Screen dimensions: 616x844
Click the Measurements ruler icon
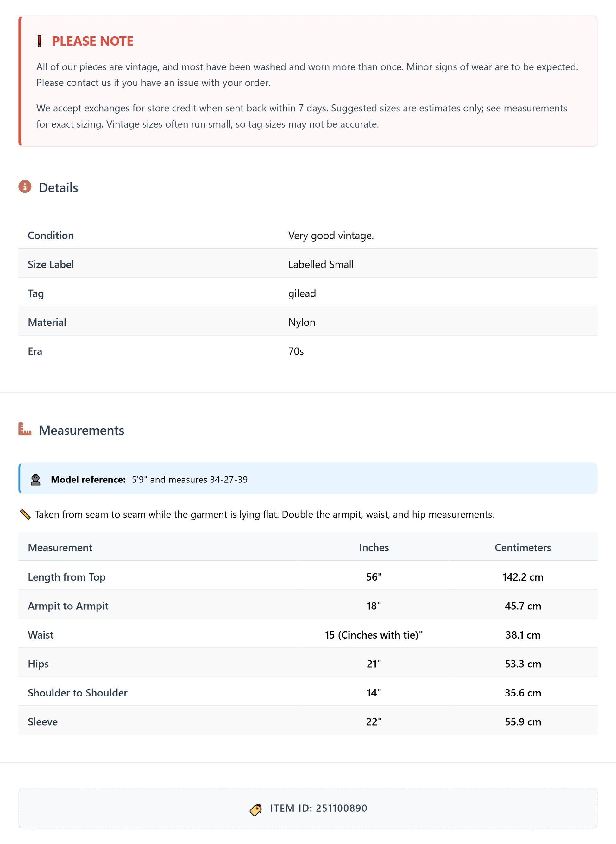click(25, 429)
